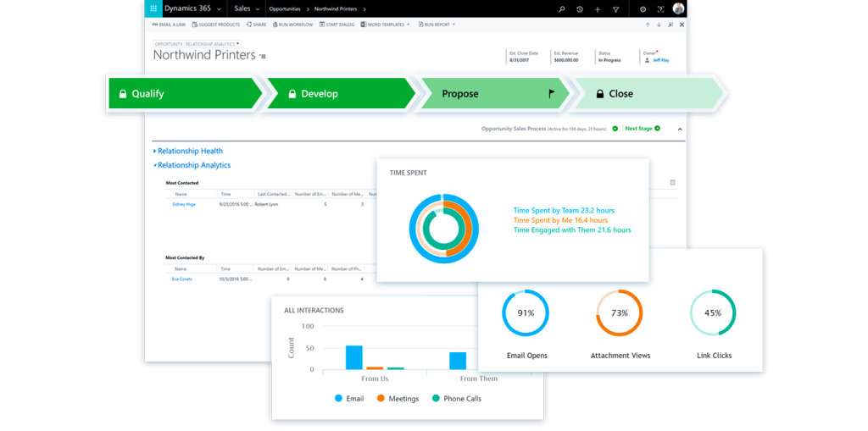Click green circle left of Next Stage
The width and height of the screenshot is (868, 431).
tap(615, 129)
